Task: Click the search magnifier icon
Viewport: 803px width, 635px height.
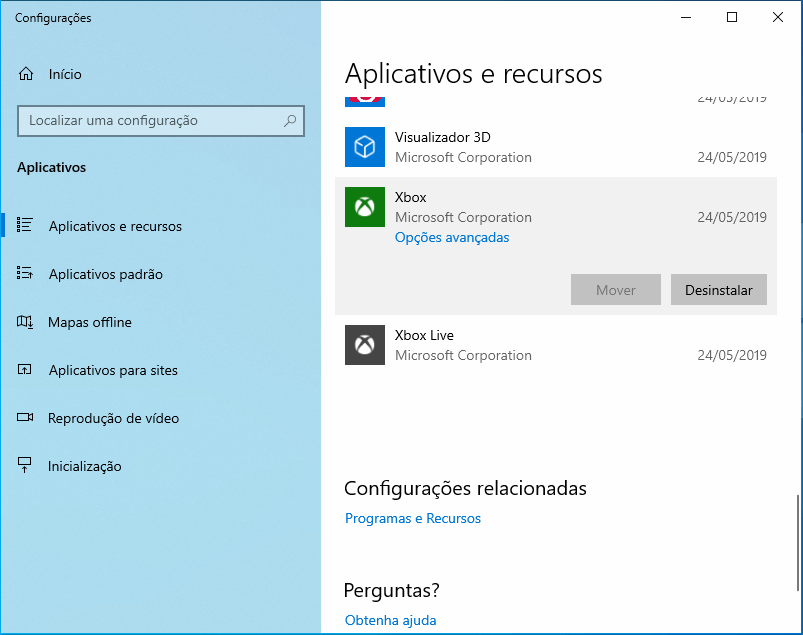Action: [290, 121]
